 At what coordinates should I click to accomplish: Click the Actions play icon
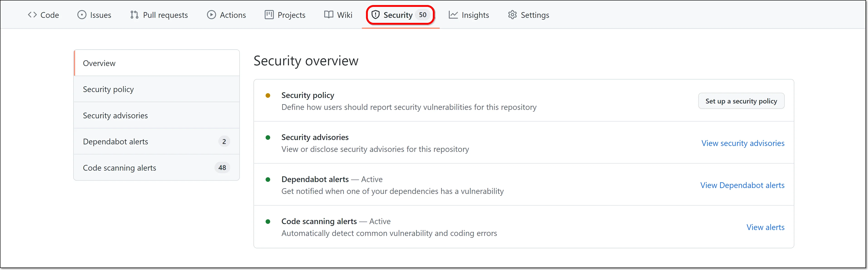coord(211,15)
